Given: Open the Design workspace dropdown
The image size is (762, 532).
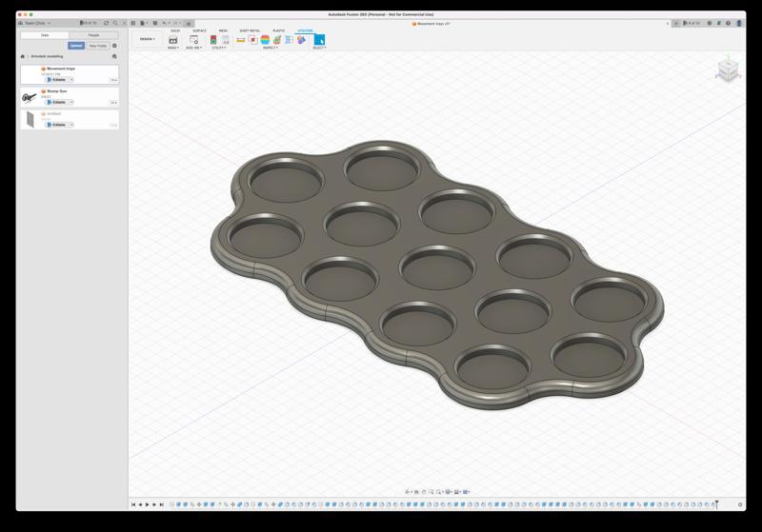Looking at the screenshot, I should 148,39.
